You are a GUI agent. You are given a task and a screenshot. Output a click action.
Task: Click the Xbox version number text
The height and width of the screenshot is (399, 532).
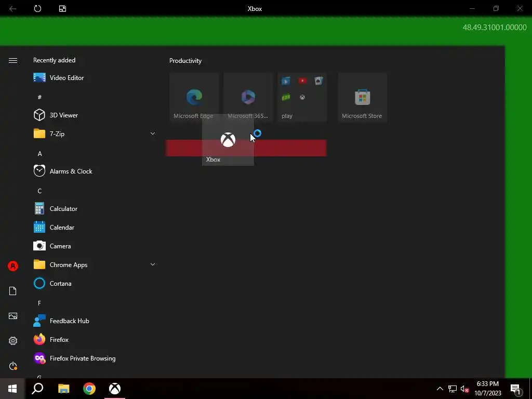[x=495, y=27]
